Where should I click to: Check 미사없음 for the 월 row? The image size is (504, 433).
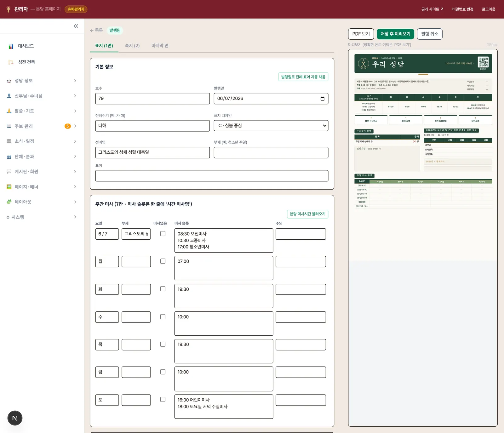(163, 261)
